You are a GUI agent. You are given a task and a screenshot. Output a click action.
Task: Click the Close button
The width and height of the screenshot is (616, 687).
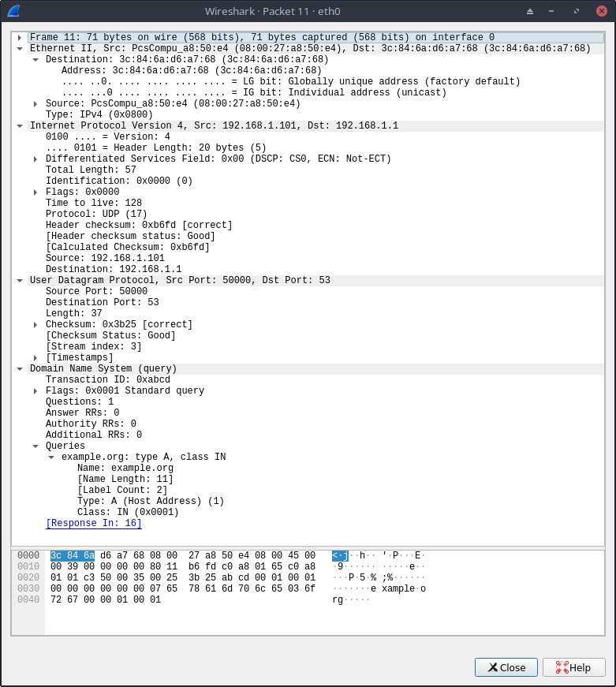(x=506, y=667)
